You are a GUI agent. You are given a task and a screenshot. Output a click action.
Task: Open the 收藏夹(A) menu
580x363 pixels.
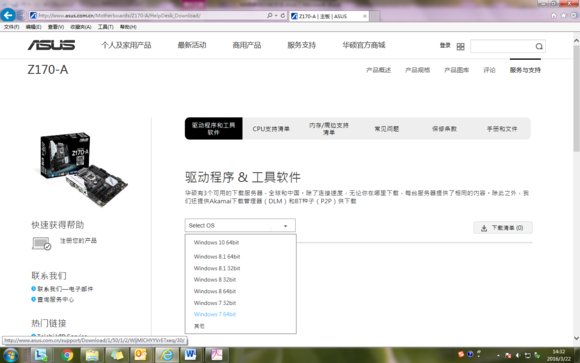81,27
